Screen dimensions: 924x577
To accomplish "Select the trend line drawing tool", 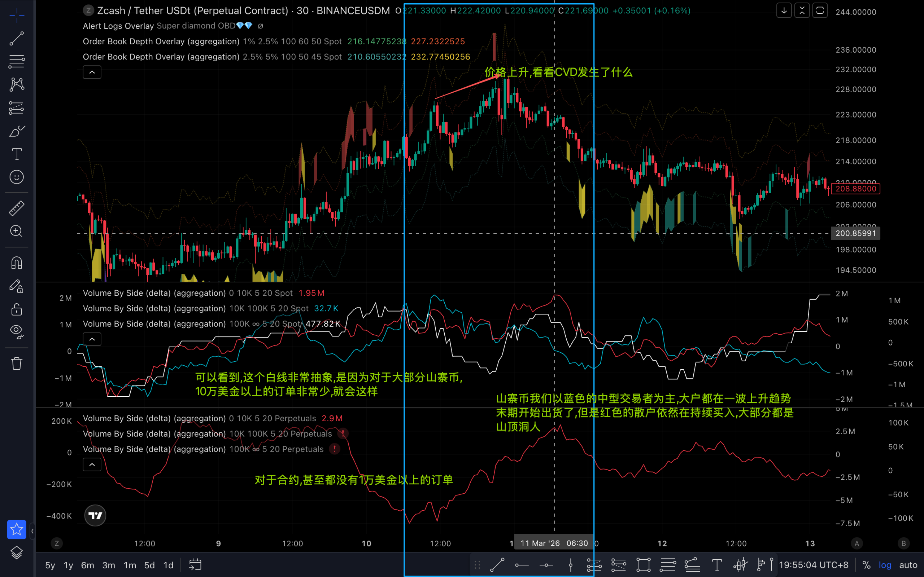I will pos(16,39).
